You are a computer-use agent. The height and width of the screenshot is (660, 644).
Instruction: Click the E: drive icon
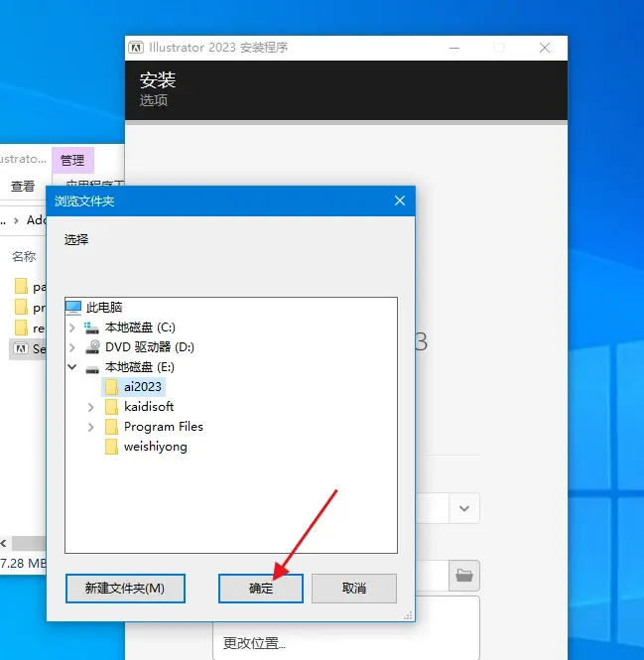coord(92,369)
